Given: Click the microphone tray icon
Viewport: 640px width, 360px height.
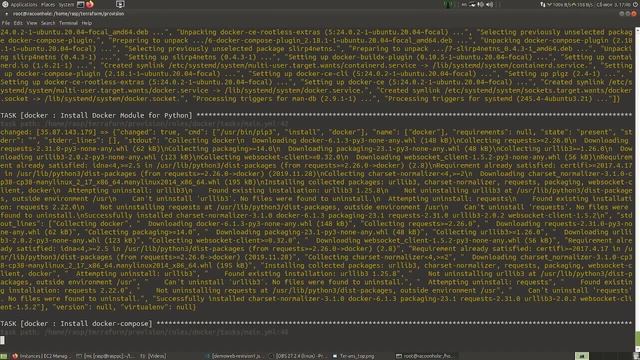Looking at the screenshot, I should (481, 4).
